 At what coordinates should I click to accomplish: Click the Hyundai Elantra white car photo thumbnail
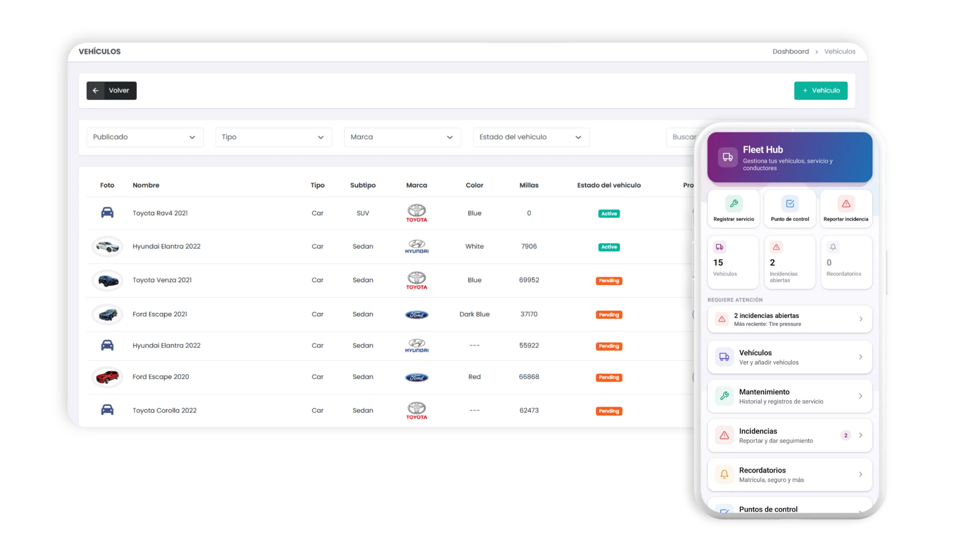tap(107, 246)
